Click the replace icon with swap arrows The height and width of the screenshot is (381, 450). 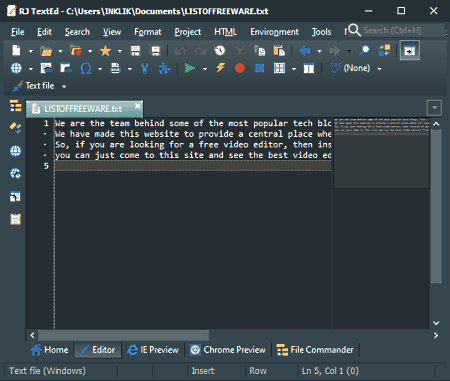pos(384,51)
